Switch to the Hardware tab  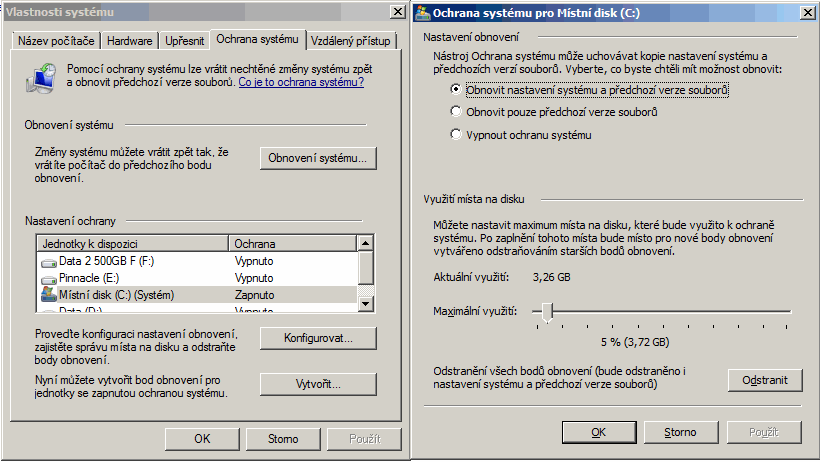[x=130, y=41]
